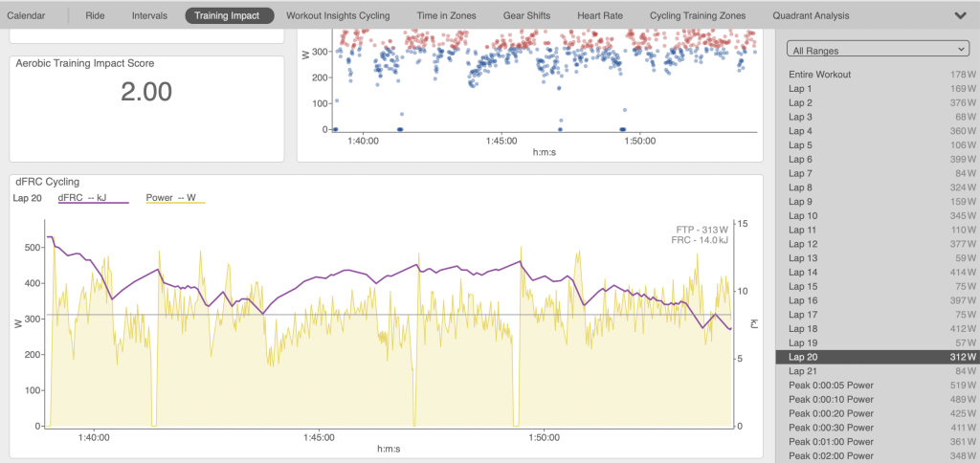Select Lap 13 in ranges list
980x463 pixels.
pos(878,258)
